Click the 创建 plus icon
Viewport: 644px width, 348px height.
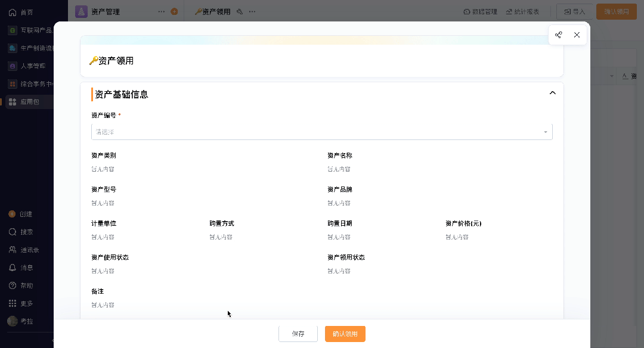(x=12, y=214)
